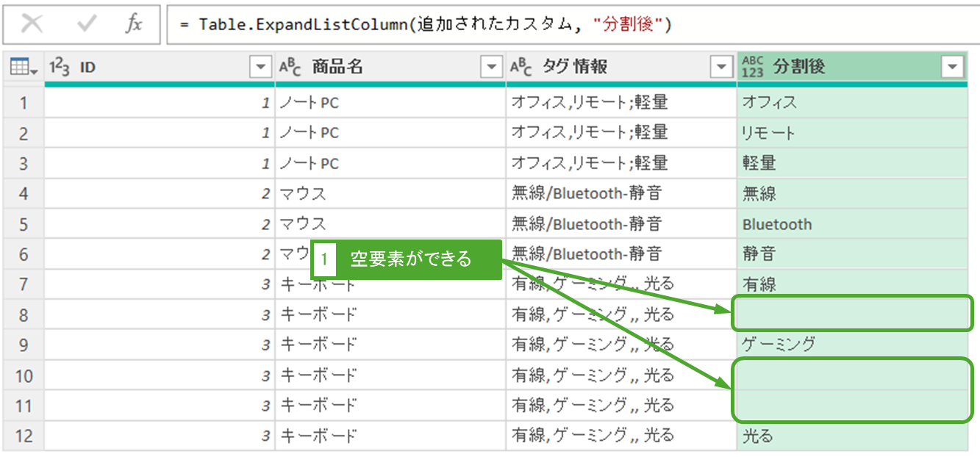This screenshot has width=980, height=457.
Task: Click the ABC123 type icon for 分割後 column
Action: 754,67
